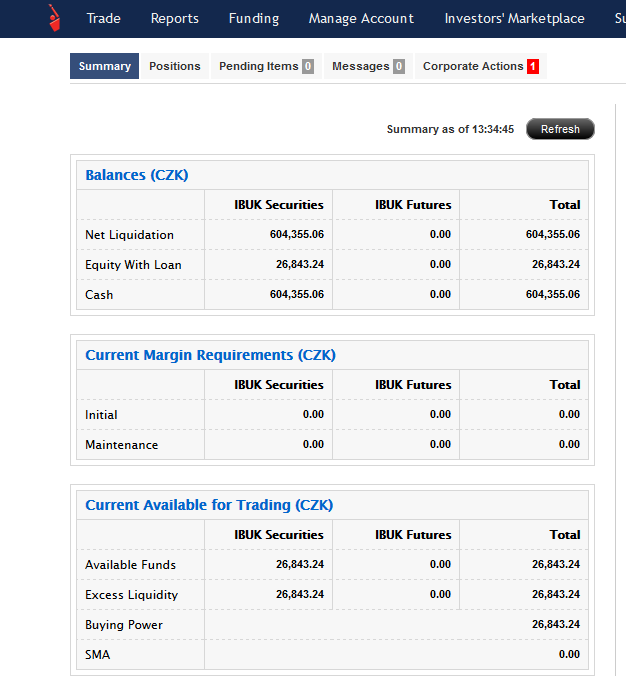Click the Current Margin Requirements heading

(x=210, y=355)
